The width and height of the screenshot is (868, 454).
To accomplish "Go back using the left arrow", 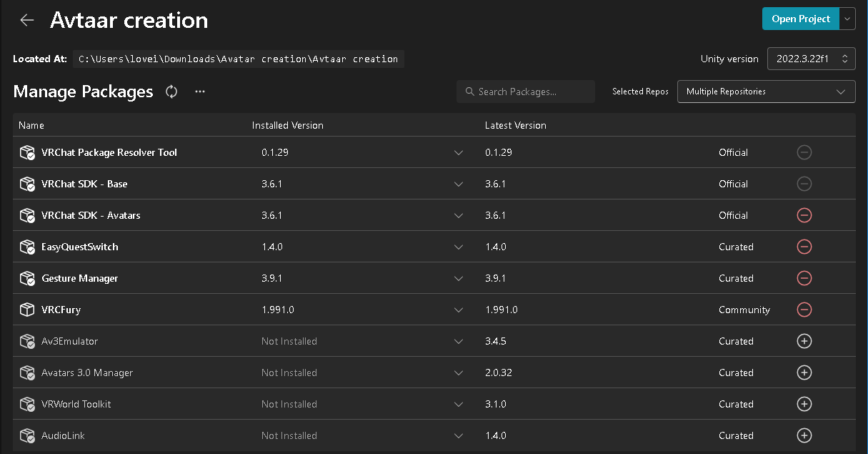I will 27,20.
